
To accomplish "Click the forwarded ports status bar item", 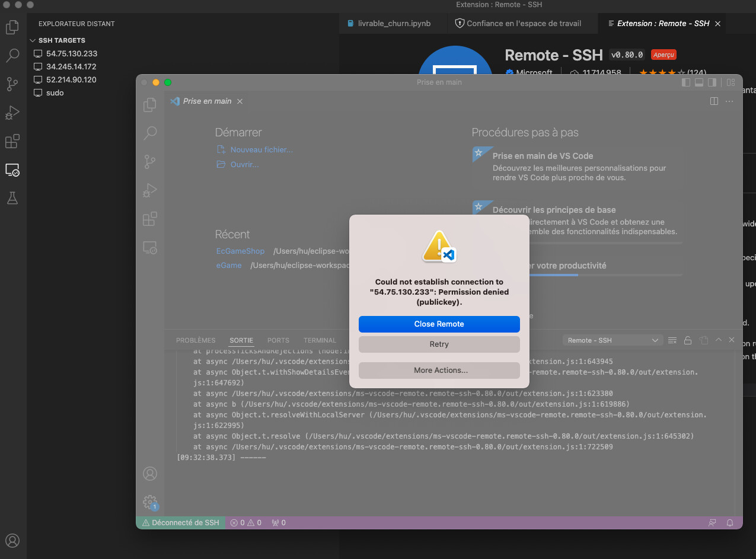I will (x=278, y=523).
